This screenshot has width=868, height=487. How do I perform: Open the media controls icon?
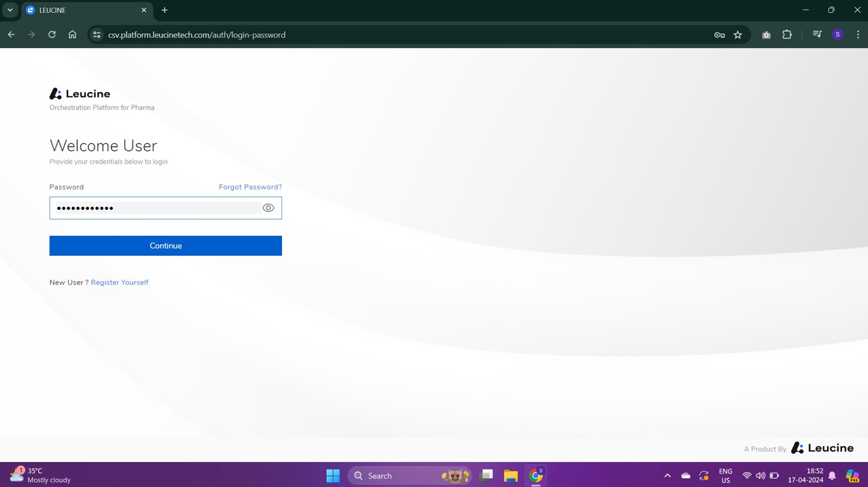click(817, 35)
